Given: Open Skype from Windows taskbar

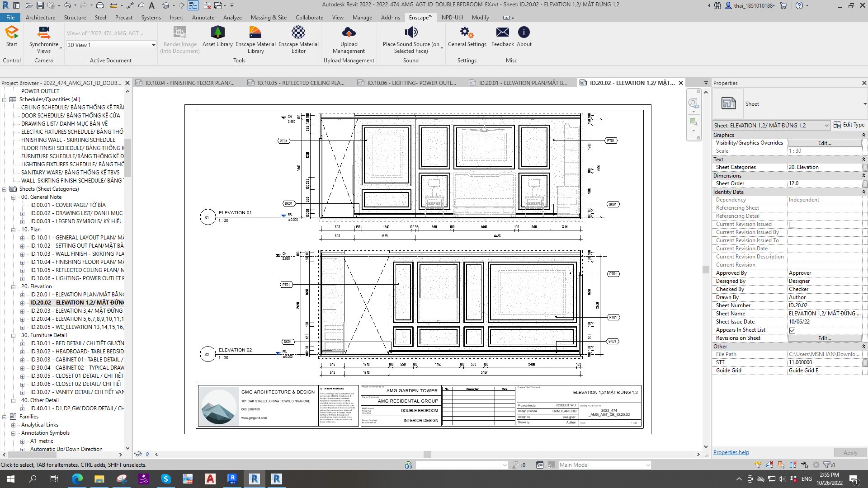Looking at the screenshot, I should coord(166,479).
